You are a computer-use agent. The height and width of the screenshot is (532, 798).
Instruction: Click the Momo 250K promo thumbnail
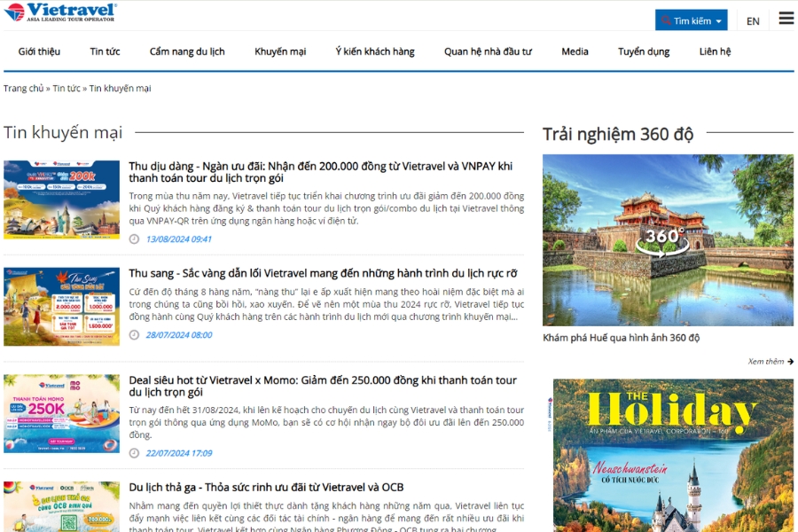coord(61,413)
